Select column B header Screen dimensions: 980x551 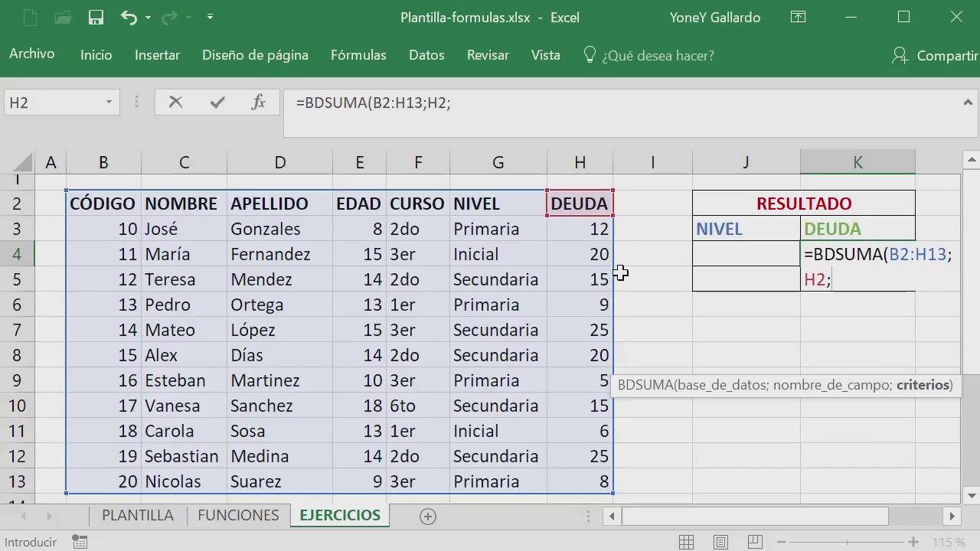(x=103, y=161)
